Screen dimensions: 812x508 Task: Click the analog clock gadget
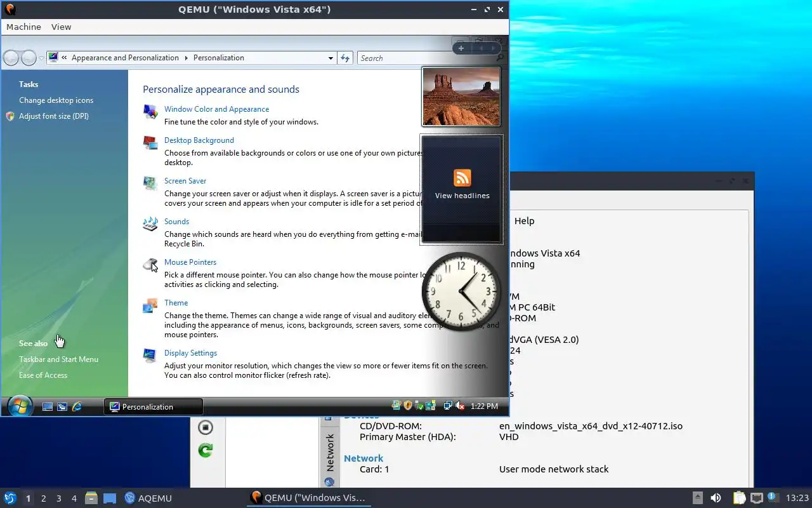pos(461,291)
